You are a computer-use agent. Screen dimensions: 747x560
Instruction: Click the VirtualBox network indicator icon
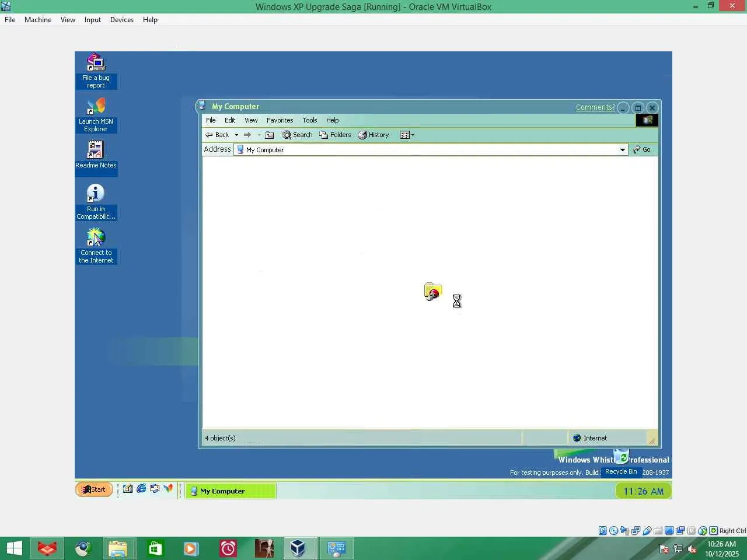click(636, 531)
